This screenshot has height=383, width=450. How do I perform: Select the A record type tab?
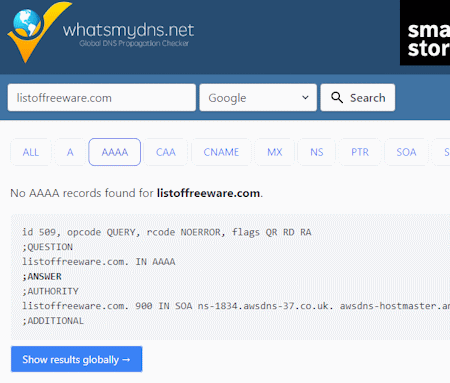tap(70, 152)
